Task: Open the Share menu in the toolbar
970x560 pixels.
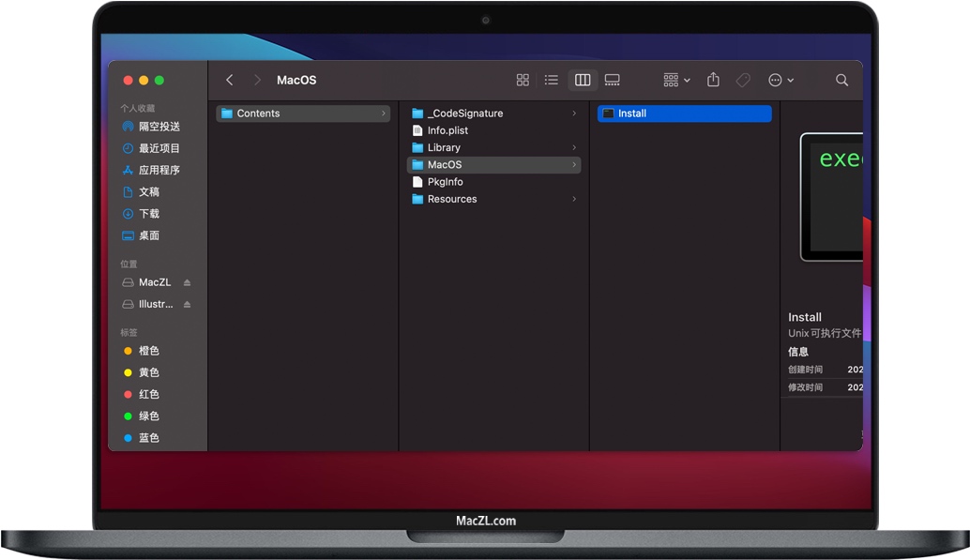Action: pyautogui.click(x=713, y=80)
